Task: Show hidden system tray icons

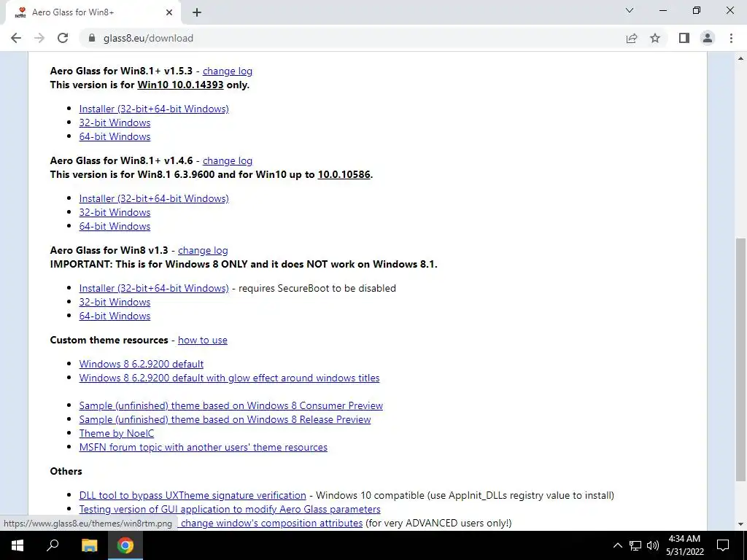Action: point(617,545)
